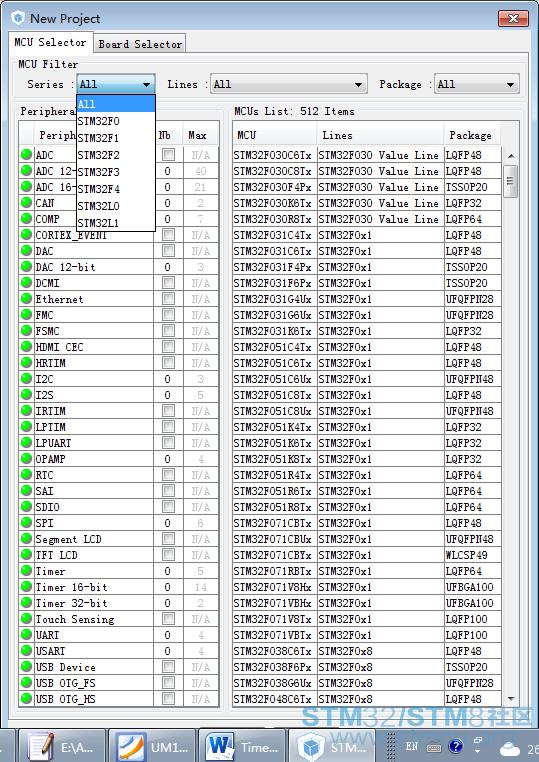The image size is (539, 762).
Task: Select the STM32F051K6Tx row
Action: [367, 443]
